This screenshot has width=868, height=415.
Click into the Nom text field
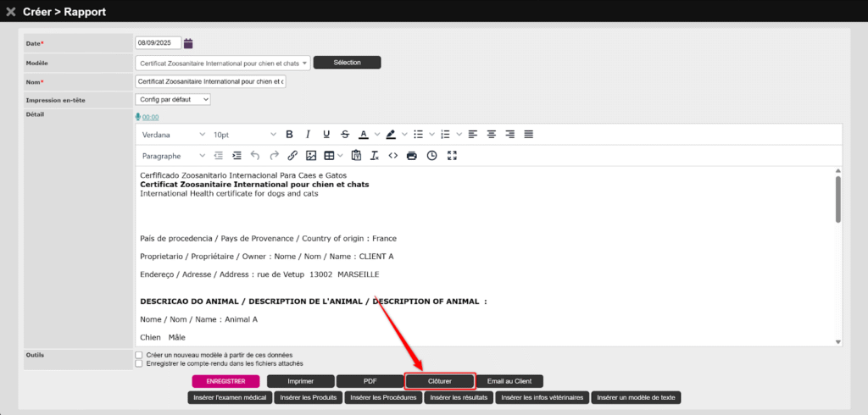(210, 81)
